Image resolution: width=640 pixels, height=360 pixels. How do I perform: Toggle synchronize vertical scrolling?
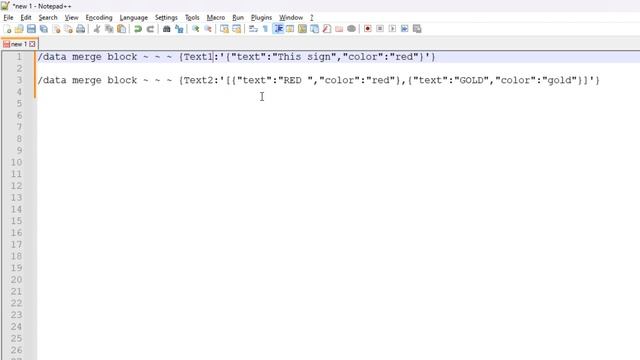point(224,29)
